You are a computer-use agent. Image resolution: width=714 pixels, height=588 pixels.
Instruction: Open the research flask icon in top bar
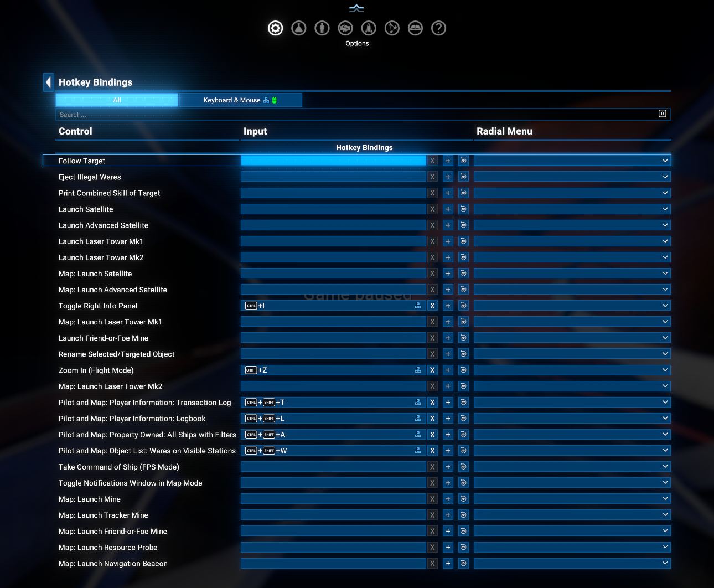pyautogui.click(x=299, y=28)
